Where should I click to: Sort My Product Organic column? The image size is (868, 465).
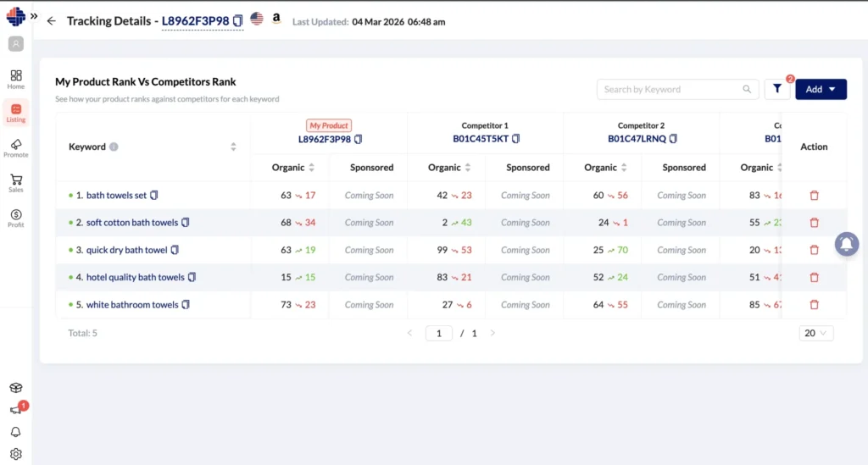[311, 168]
